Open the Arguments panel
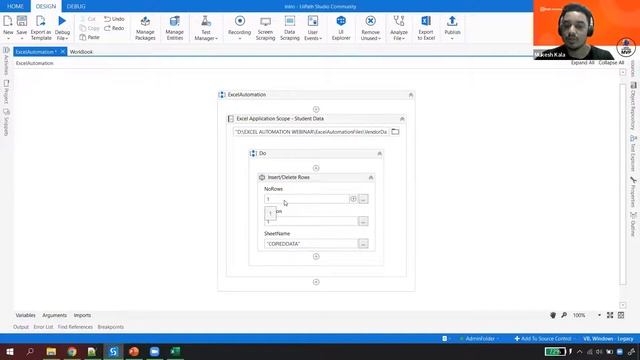640x360 pixels. tap(54, 315)
